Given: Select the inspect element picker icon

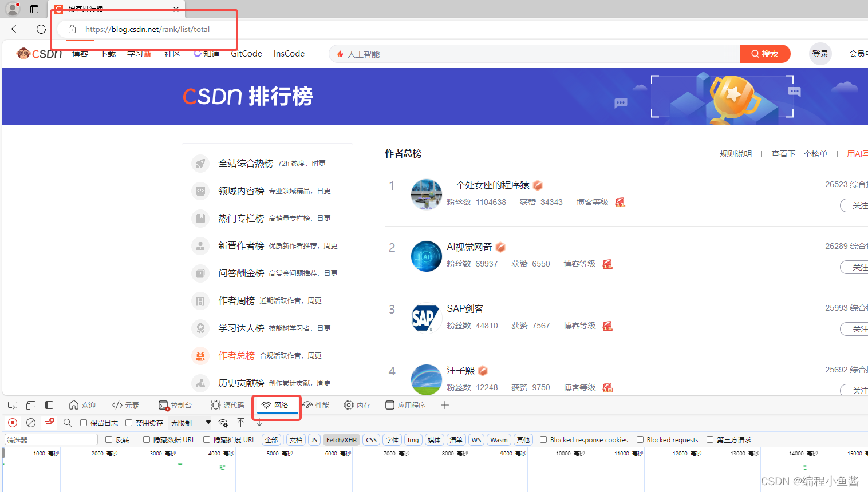Looking at the screenshot, I should [x=13, y=405].
